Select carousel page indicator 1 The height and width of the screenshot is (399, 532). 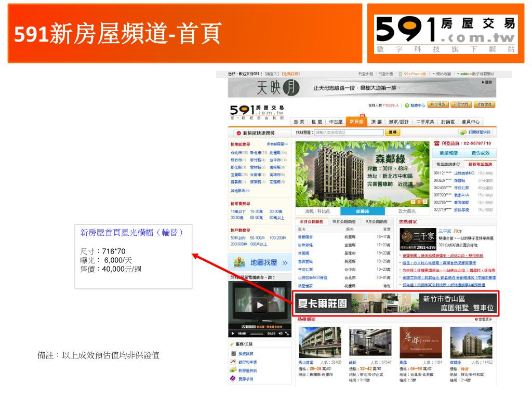point(413,202)
